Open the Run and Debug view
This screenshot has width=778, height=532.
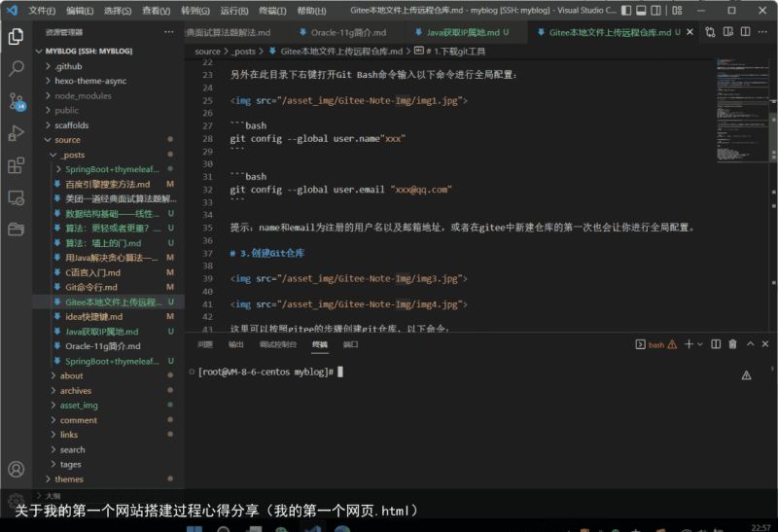[x=16, y=133]
